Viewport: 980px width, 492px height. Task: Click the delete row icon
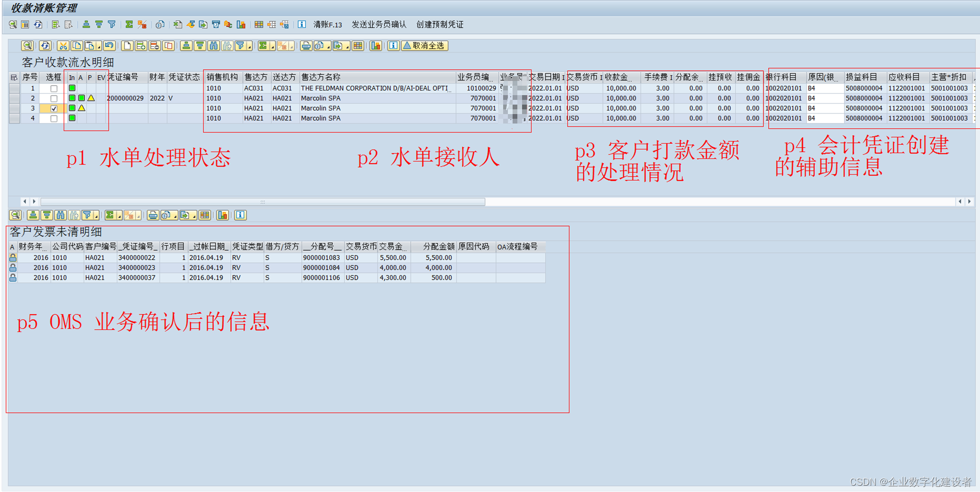(x=155, y=46)
